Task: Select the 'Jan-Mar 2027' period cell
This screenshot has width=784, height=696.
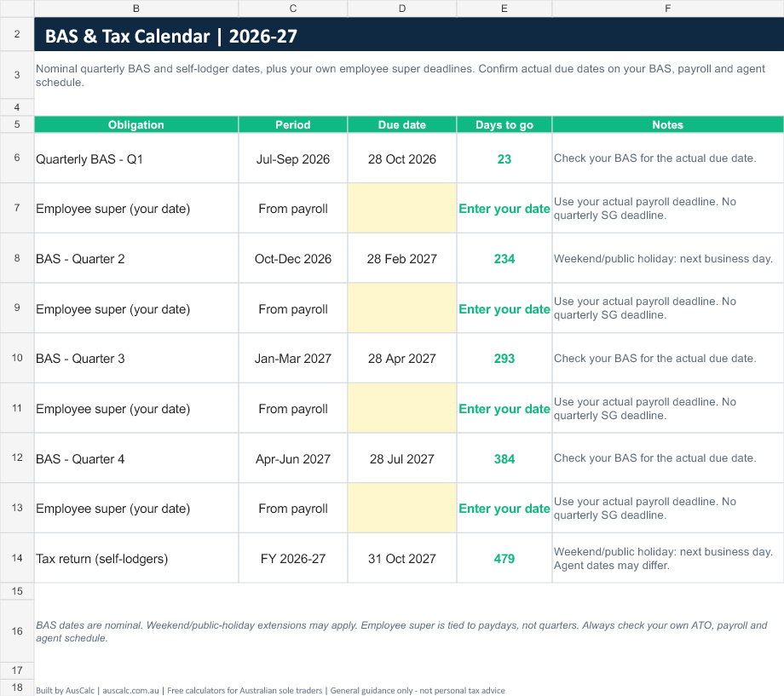Action: [293, 358]
